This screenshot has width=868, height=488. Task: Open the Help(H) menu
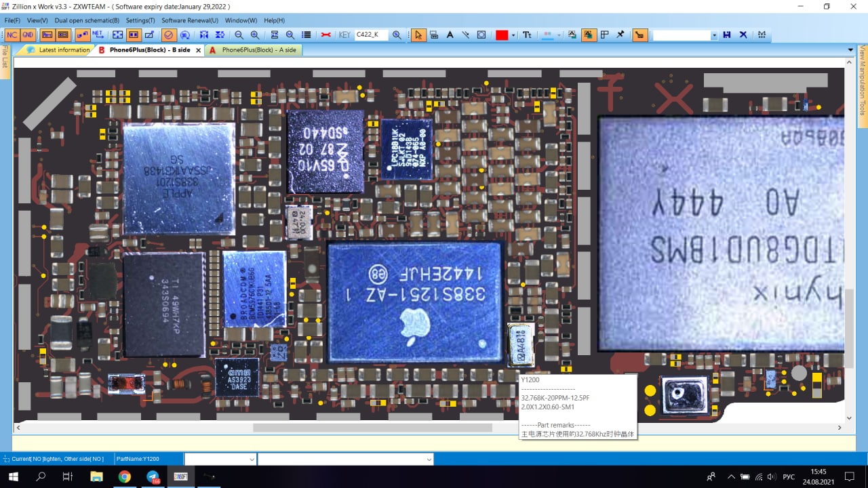click(274, 20)
